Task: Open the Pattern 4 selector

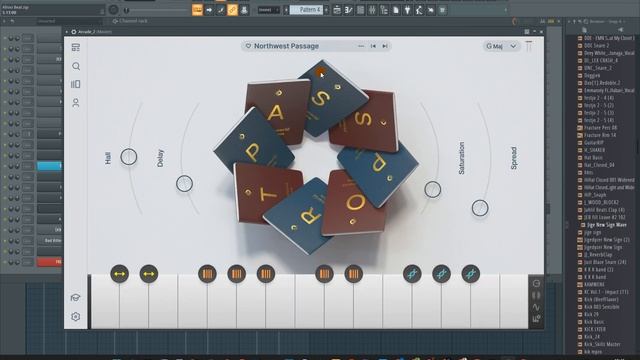Action: 306,10
